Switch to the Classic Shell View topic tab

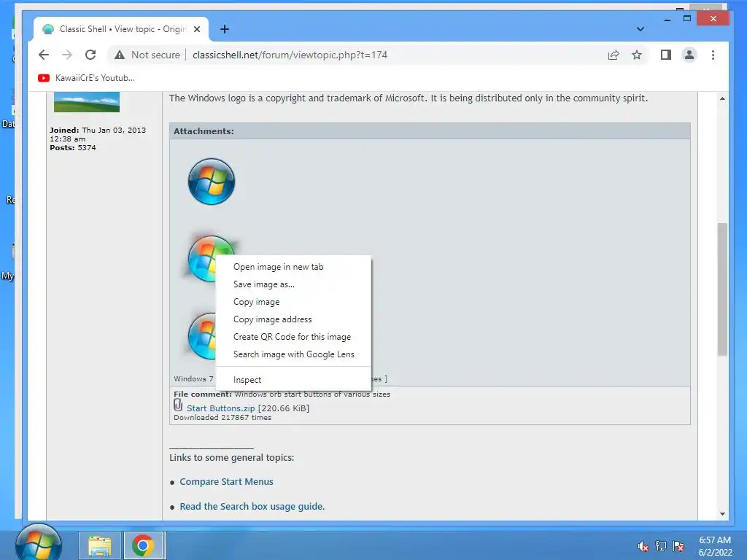click(121, 29)
